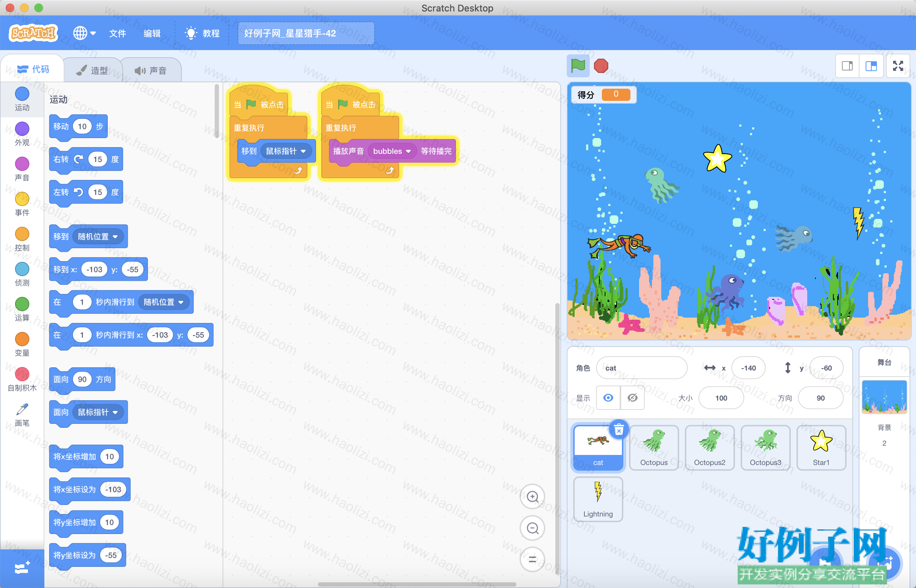Select the 侦测 sensing category
The height and width of the screenshot is (588, 916).
pos(22,275)
